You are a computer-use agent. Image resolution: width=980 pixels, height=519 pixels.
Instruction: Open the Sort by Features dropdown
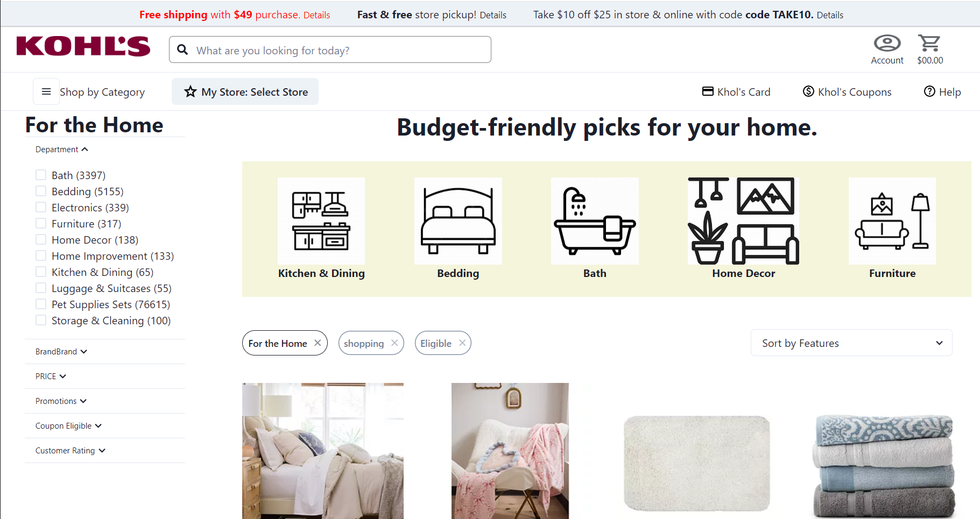tap(851, 343)
